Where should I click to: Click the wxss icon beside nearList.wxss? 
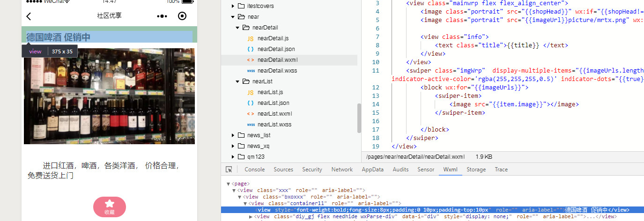(251, 125)
